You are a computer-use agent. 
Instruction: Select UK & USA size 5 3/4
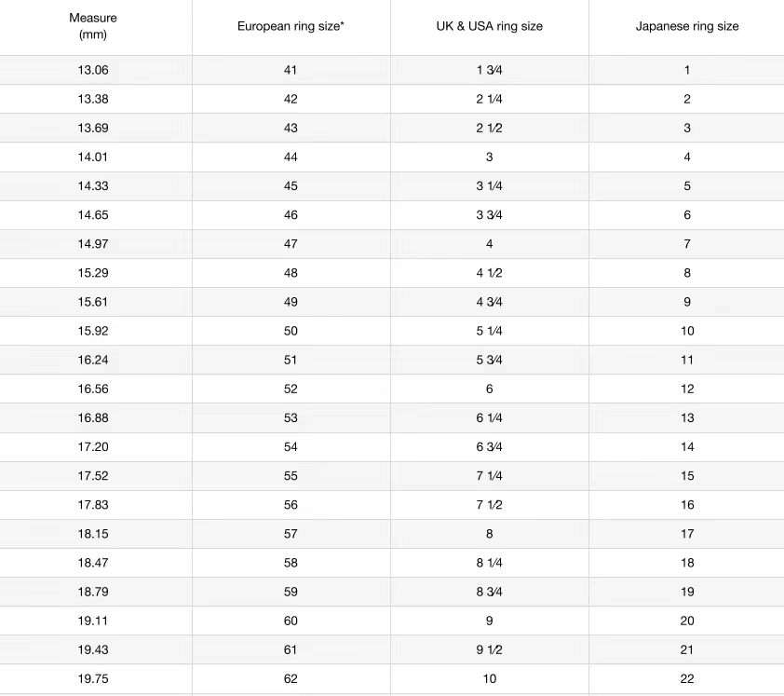[489, 360]
